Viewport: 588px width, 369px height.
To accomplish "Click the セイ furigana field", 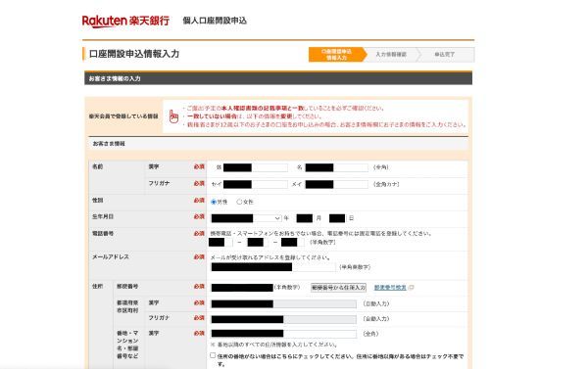I will (x=256, y=184).
